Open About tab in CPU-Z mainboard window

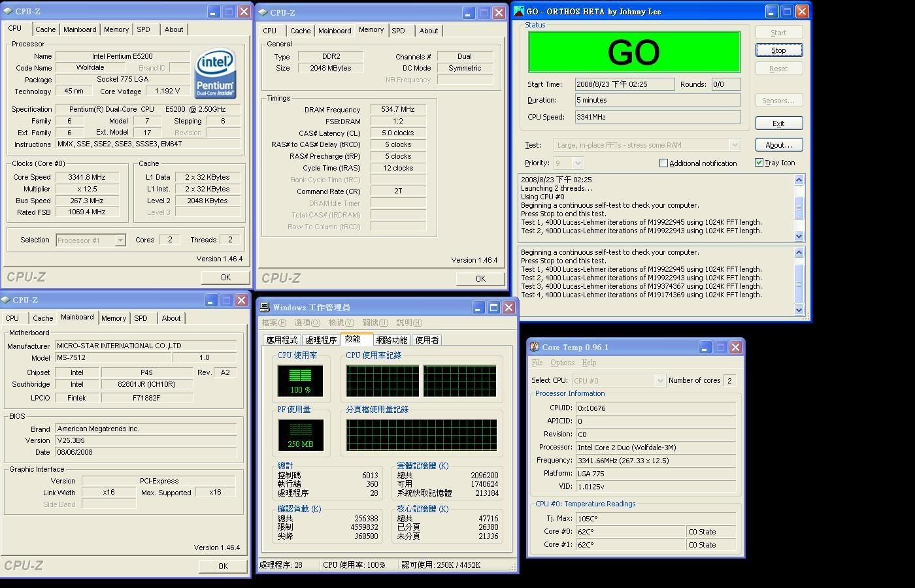click(171, 318)
